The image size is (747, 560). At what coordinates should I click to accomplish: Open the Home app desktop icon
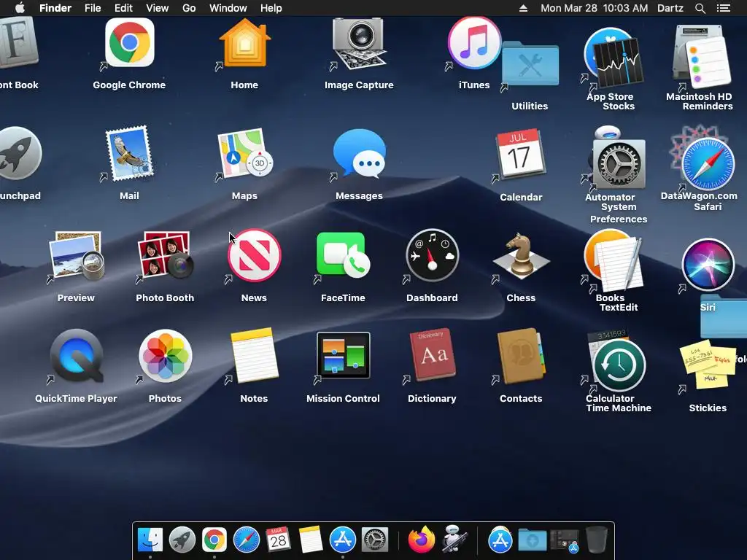coord(244,43)
